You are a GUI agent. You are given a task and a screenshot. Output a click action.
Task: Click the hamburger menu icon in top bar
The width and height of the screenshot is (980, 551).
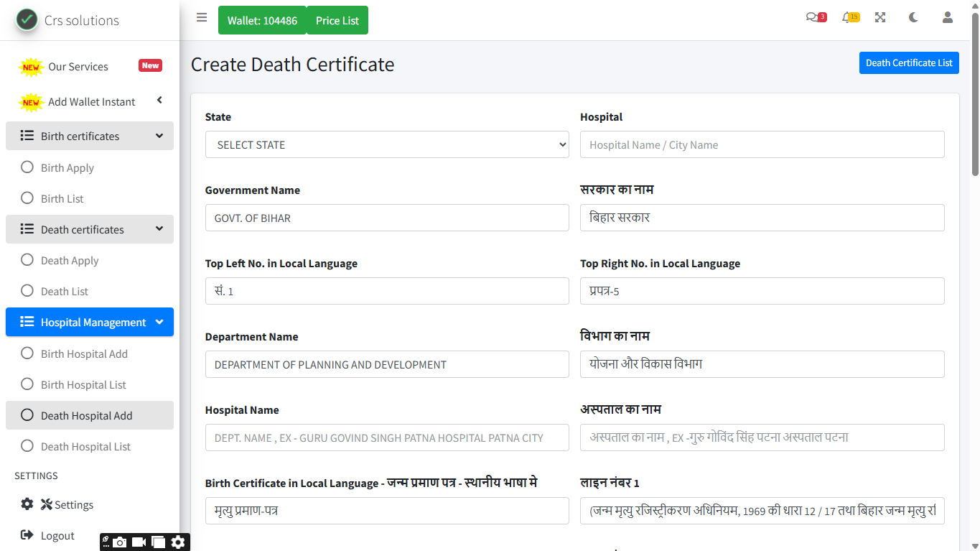(x=202, y=18)
